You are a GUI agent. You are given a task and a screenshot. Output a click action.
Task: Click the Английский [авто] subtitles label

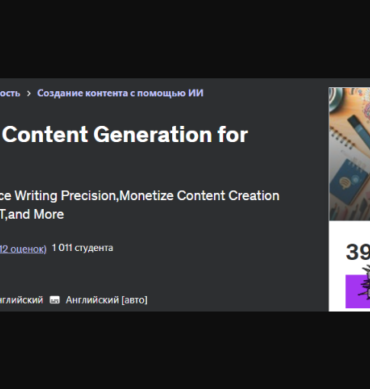pyautogui.click(x=106, y=300)
